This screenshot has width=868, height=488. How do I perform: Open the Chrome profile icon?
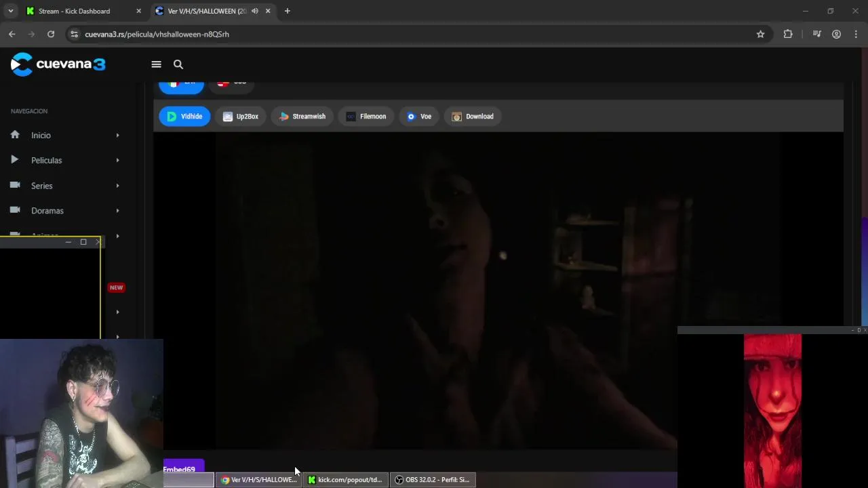pyautogui.click(x=836, y=34)
